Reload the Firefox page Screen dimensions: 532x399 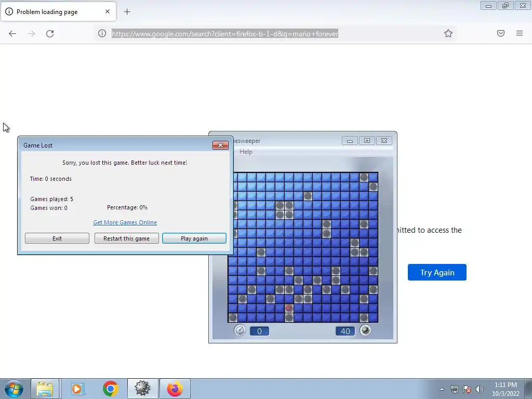[x=50, y=33]
